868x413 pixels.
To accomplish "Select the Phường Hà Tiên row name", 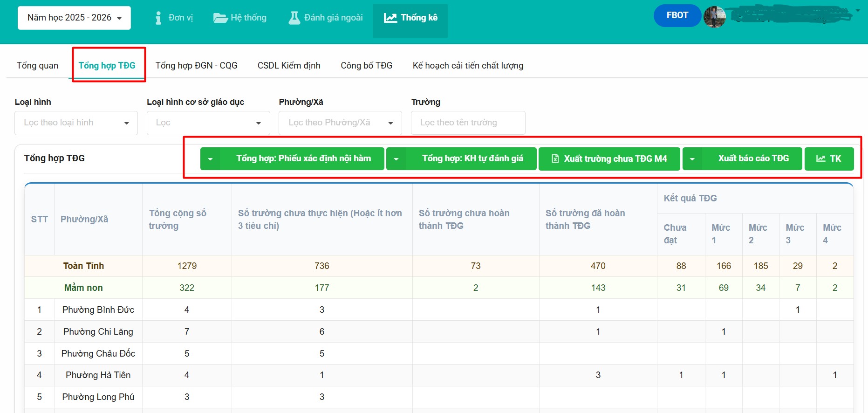I will (x=98, y=375).
